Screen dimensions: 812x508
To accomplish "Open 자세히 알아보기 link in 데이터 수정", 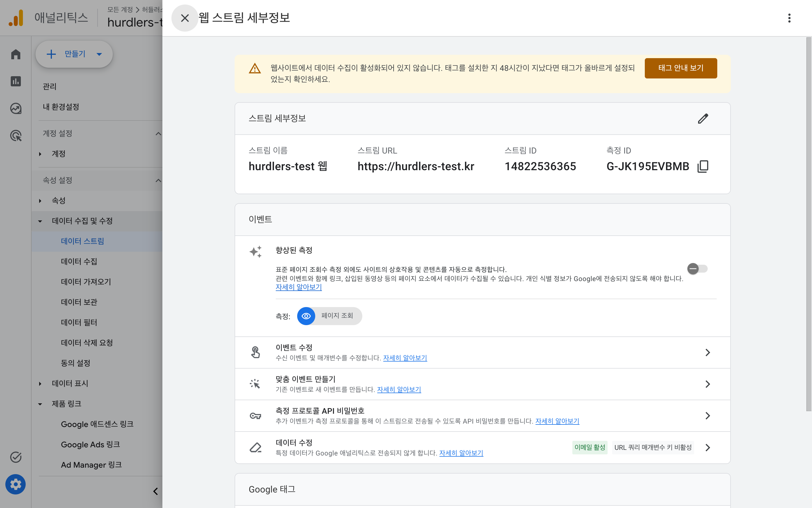I will 461,453.
